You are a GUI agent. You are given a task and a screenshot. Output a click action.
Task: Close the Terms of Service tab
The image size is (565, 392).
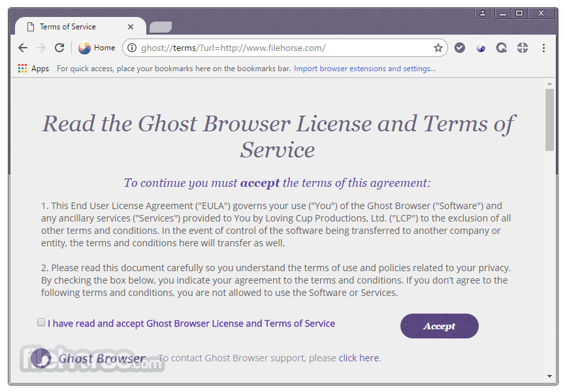(x=131, y=27)
